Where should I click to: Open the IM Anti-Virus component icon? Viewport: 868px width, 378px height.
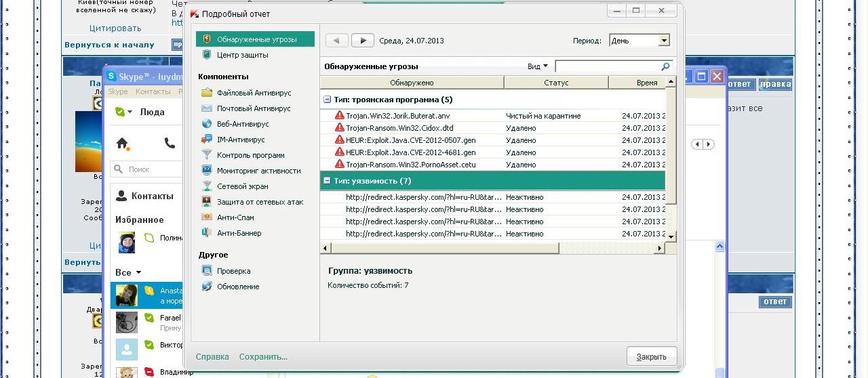[x=207, y=140]
